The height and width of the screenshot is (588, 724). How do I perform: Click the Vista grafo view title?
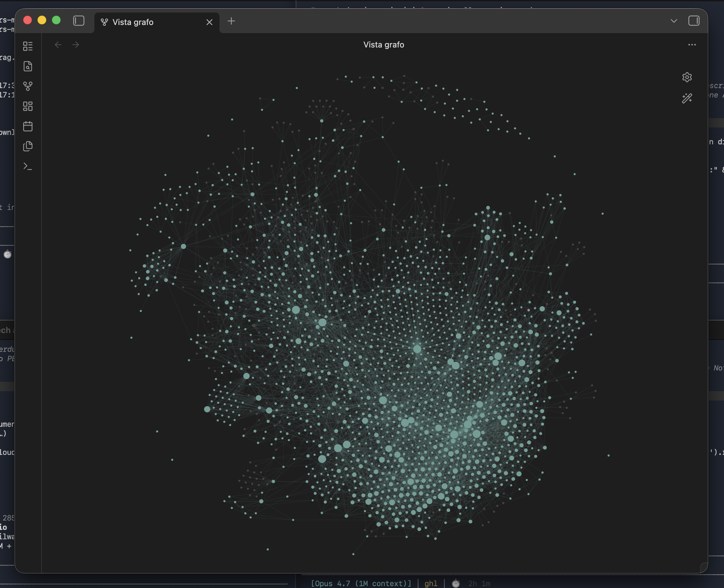click(x=384, y=45)
